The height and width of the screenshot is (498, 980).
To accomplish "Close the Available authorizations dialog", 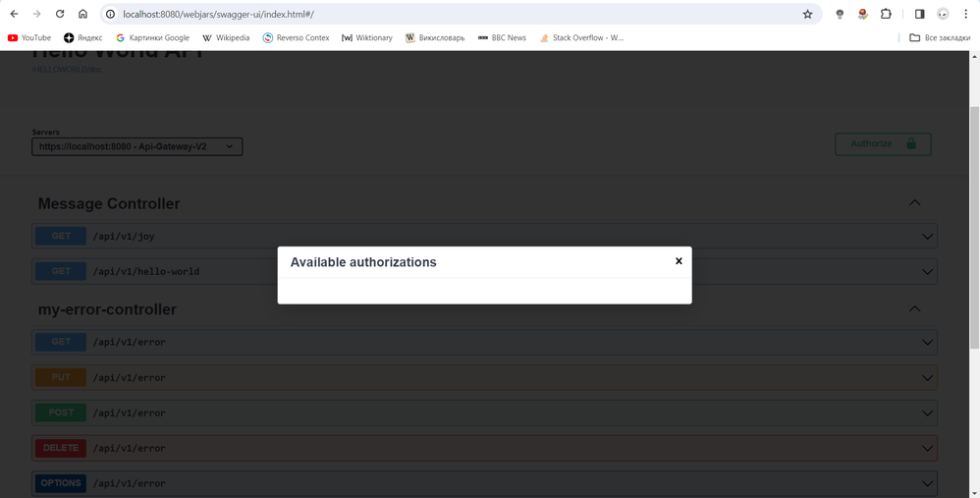I will pyautogui.click(x=679, y=261).
